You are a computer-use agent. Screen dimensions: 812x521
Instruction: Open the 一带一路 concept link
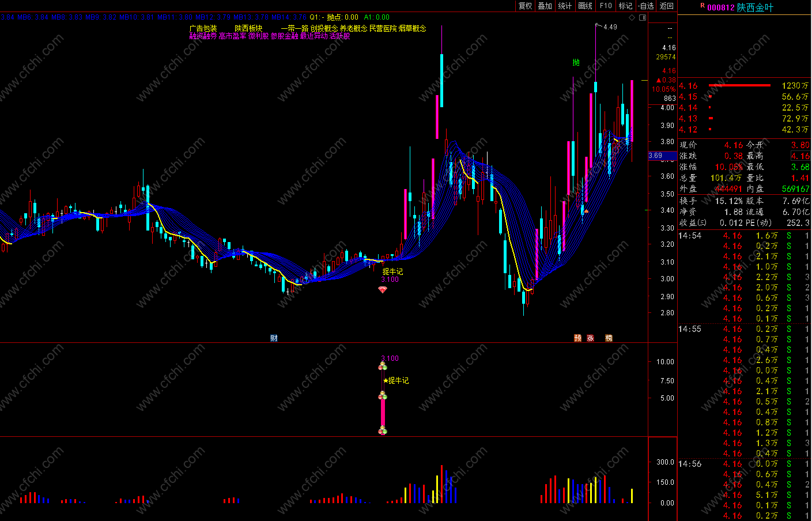(x=294, y=28)
